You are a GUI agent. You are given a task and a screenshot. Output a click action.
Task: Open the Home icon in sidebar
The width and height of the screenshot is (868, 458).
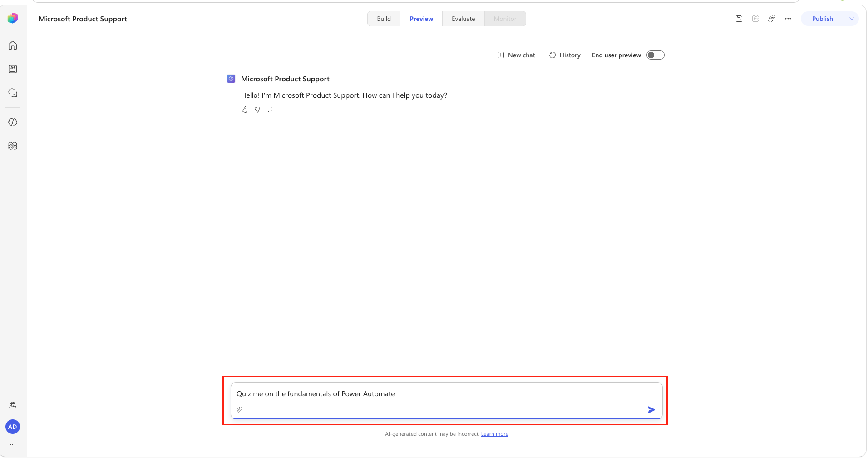13,45
